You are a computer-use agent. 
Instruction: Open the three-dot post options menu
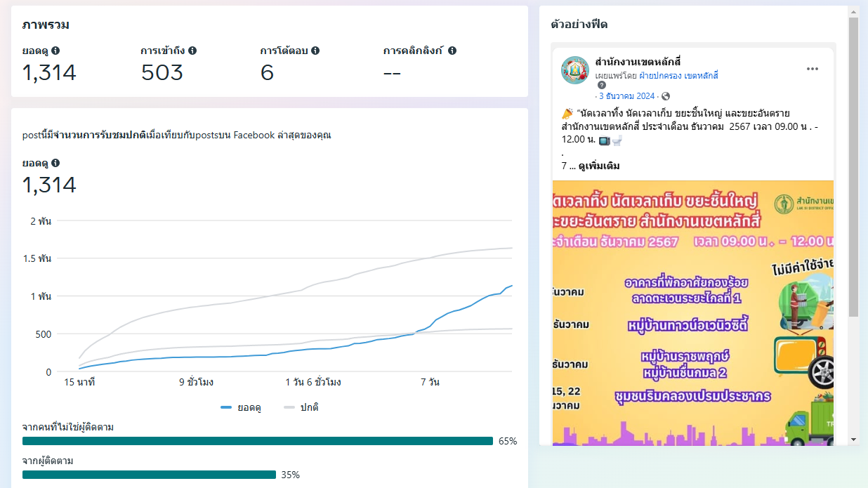click(813, 69)
